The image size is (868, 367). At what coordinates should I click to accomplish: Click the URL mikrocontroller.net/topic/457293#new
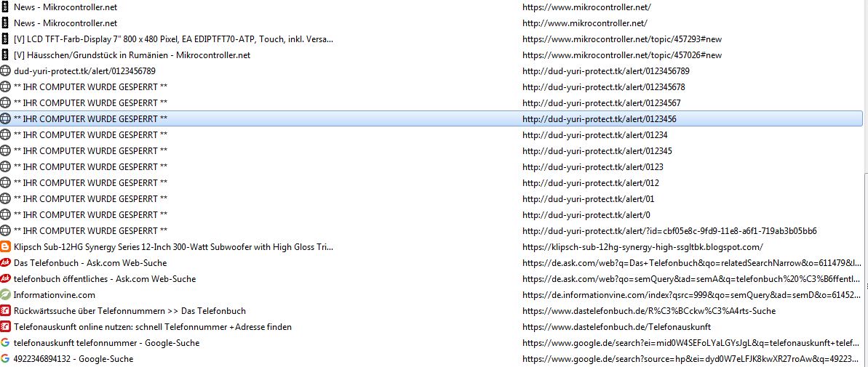click(x=622, y=39)
